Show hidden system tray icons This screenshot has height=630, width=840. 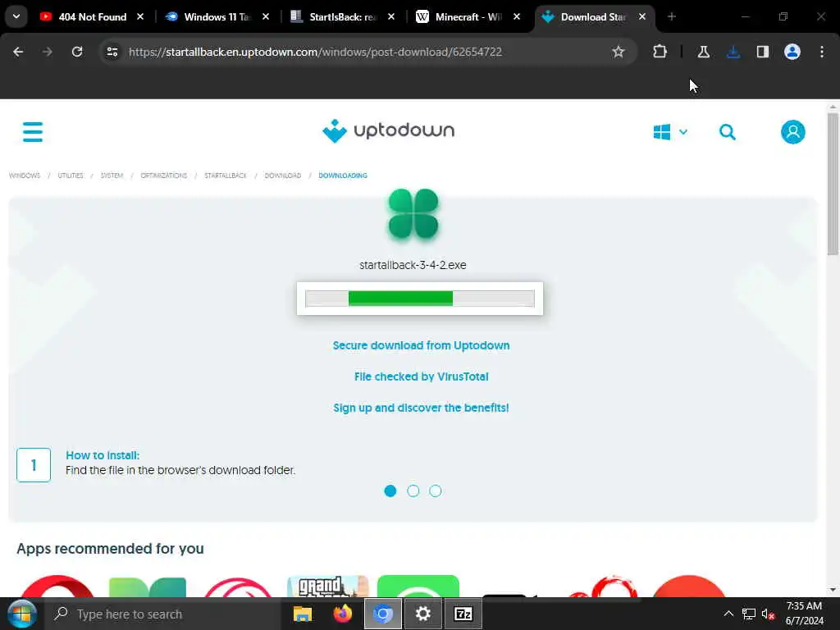pyautogui.click(x=728, y=614)
